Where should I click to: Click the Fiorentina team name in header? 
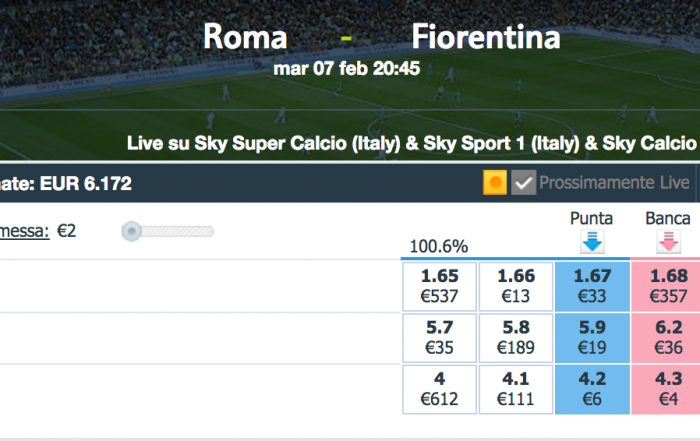(486, 37)
